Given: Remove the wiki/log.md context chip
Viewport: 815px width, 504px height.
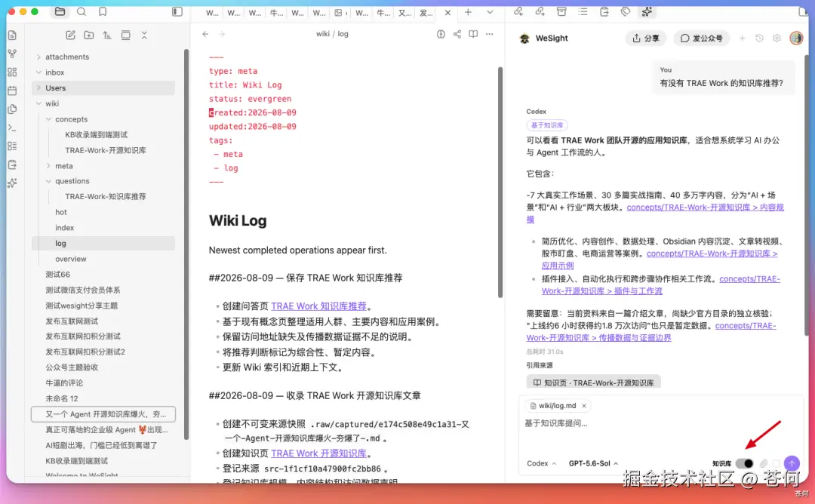Looking at the screenshot, I should [x=583, y=406].
